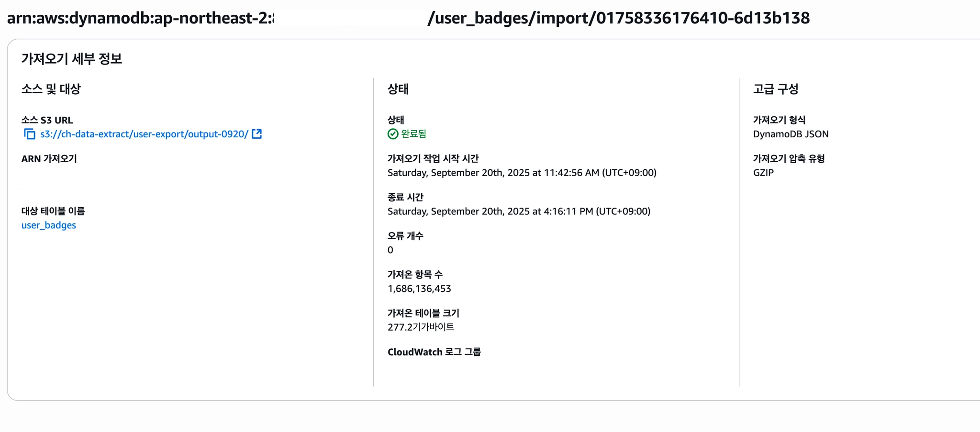
Task: Open the s3://ch-data-extract/user-export/output-0920/ link
Action: 144,134
